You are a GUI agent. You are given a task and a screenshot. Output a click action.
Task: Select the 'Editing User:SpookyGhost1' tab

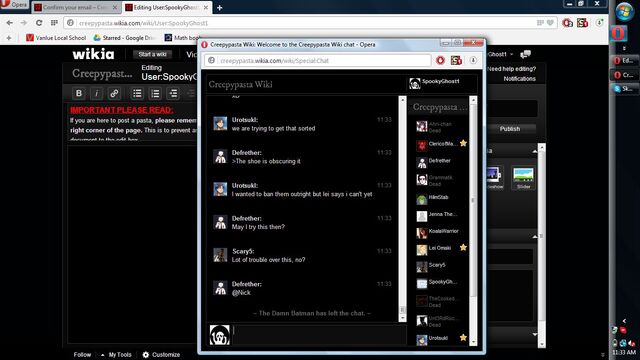(167, 7)
